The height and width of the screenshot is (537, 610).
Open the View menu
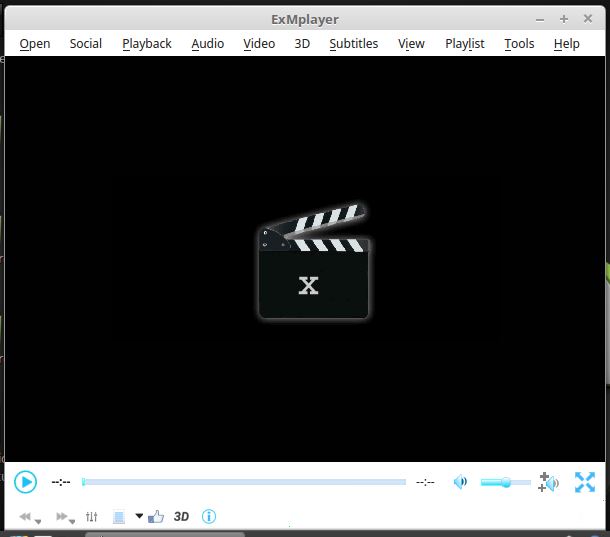(411, 44)
